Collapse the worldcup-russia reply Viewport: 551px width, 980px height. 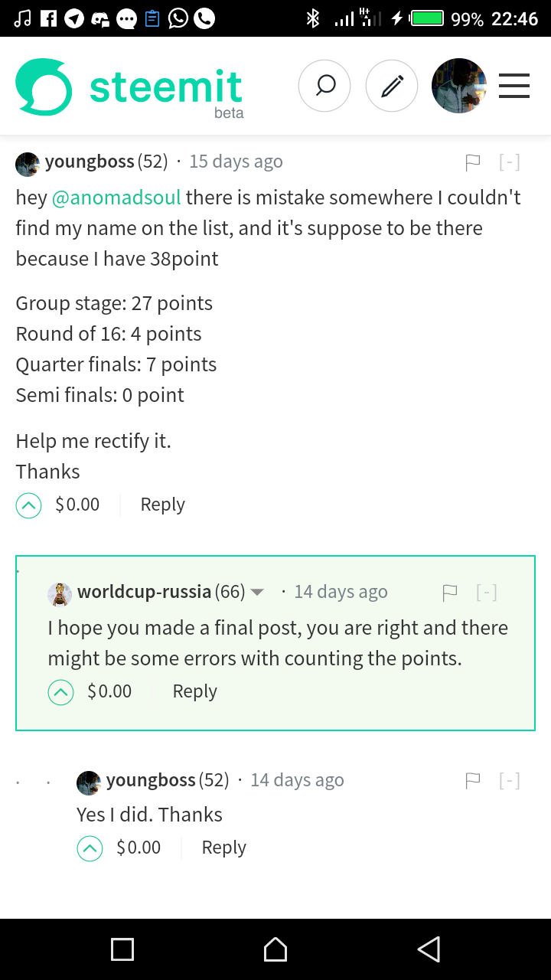point(487,593)
